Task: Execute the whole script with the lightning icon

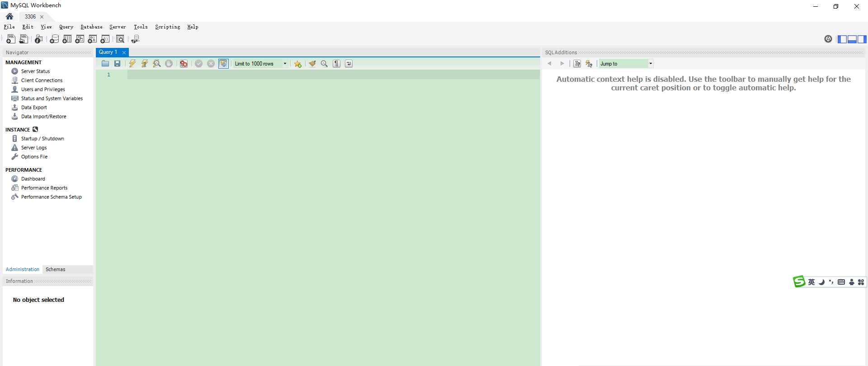Action: click(132, 64)
